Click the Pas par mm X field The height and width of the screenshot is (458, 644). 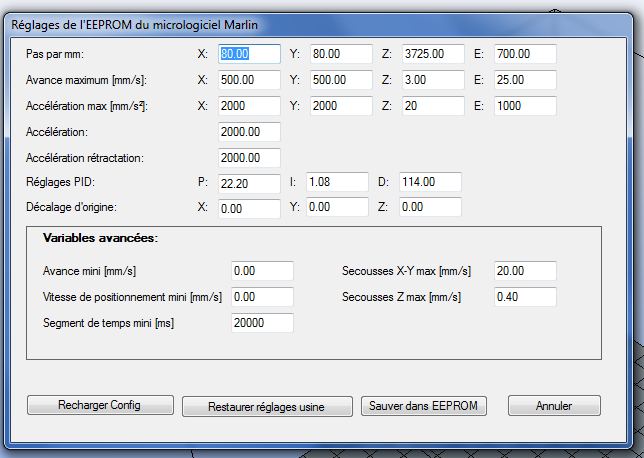tap(249, 54)
